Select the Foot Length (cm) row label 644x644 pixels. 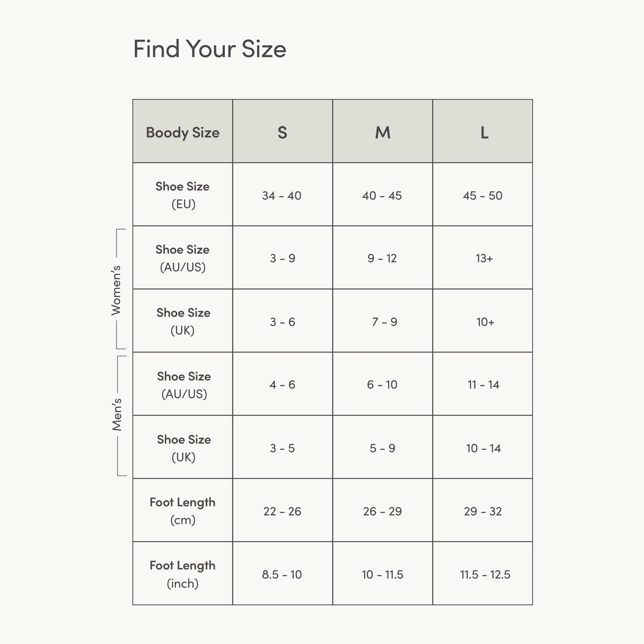[182, 511]
